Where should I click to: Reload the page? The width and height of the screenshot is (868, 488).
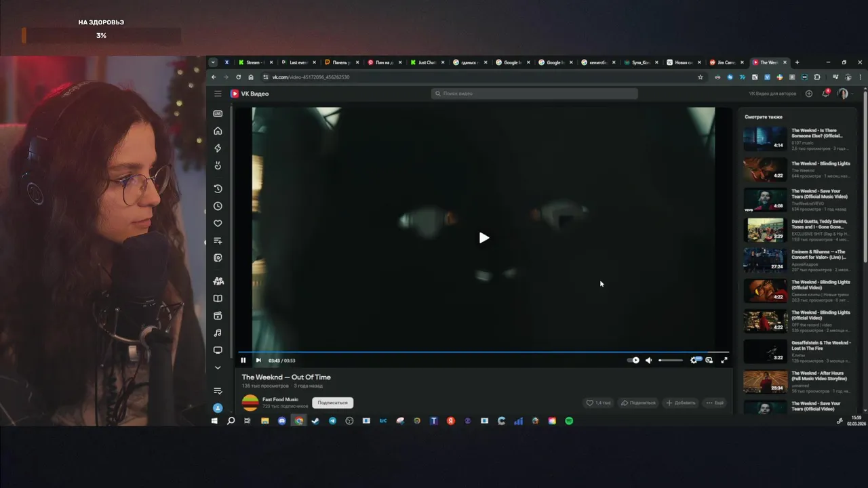click(x=238, y=77)
